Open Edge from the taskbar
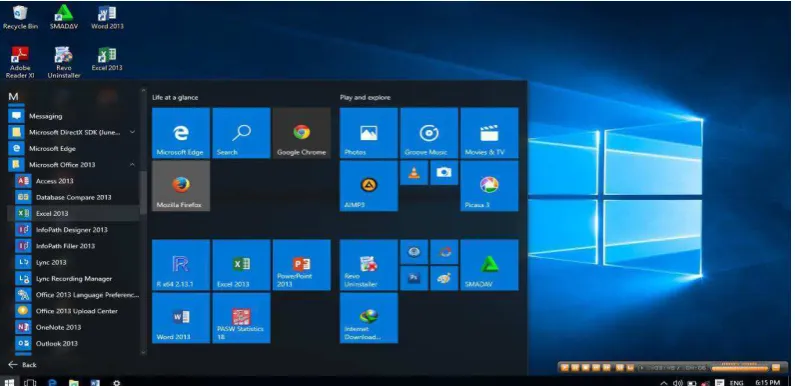This screenshot has width=795, height=386. tap(52, 382)
